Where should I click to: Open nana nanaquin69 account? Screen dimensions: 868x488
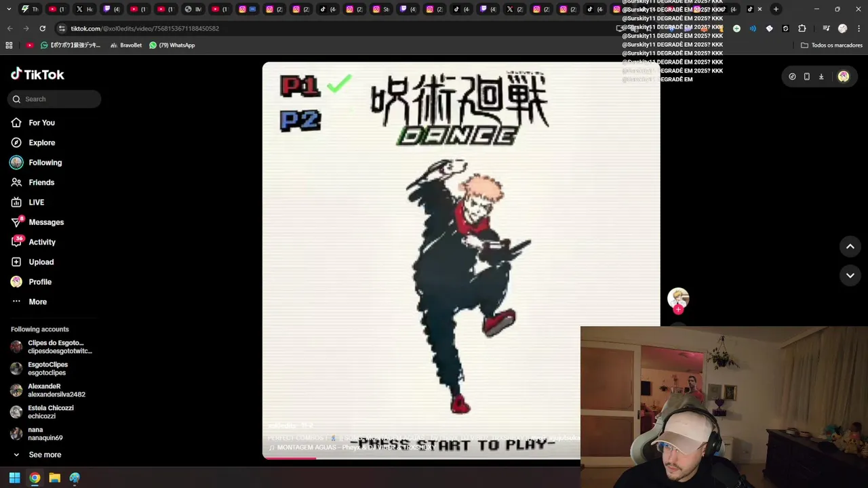pos(37,434)
